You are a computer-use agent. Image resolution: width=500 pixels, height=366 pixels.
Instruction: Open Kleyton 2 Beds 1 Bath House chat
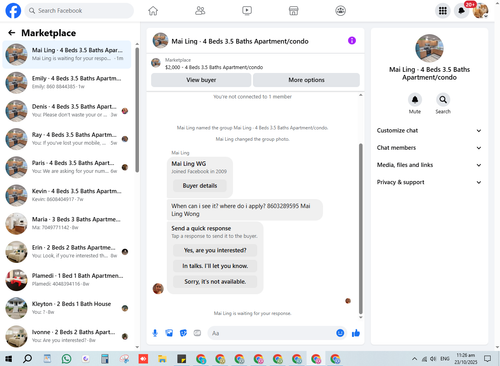point(67,308)
